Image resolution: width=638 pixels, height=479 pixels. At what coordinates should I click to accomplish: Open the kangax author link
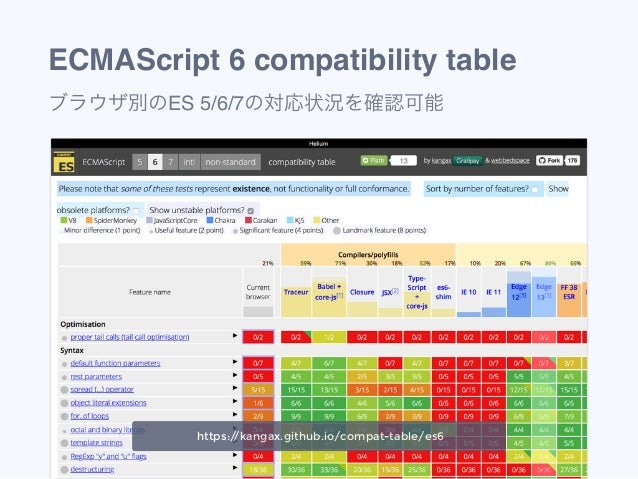(441, 161)
